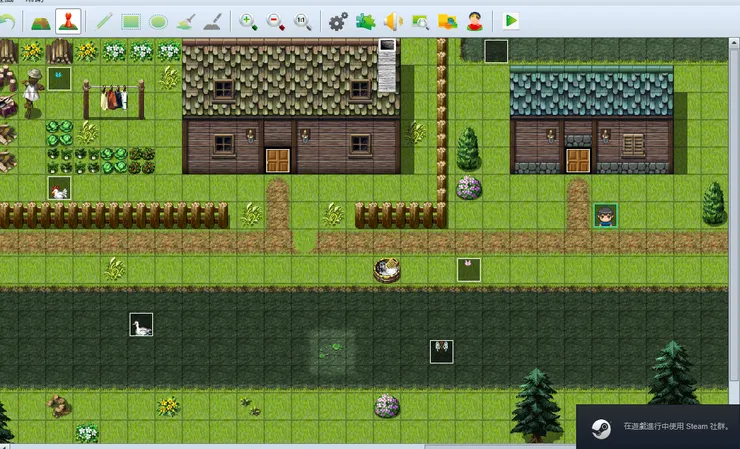Click the Undo arrow icon

tap(7, 22)
